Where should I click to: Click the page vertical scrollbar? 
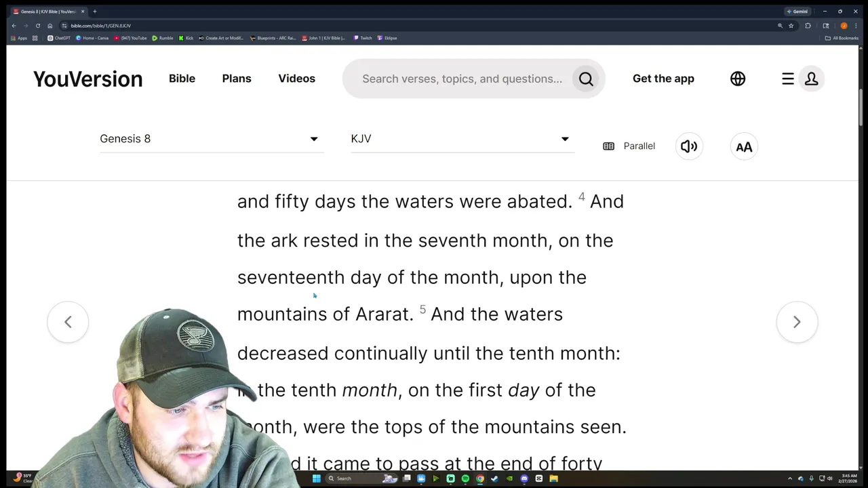[x=861, y=258]
